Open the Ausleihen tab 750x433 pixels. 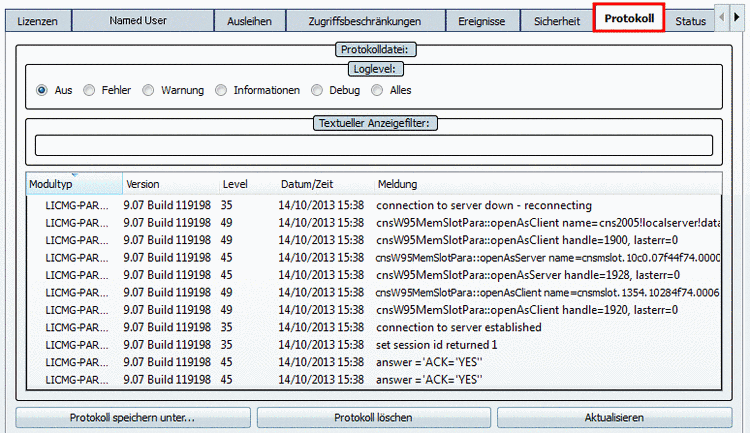click(249, 21)
